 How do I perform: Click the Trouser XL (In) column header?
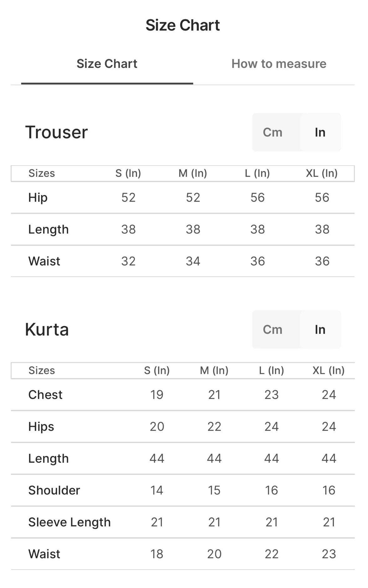coord(322,173)
